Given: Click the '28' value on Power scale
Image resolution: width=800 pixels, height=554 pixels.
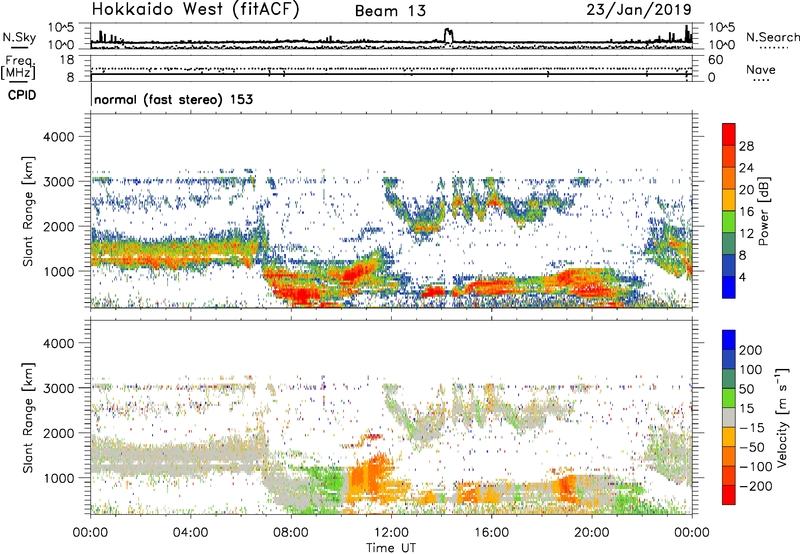Looking at the screenshot, I should point(746,146).
